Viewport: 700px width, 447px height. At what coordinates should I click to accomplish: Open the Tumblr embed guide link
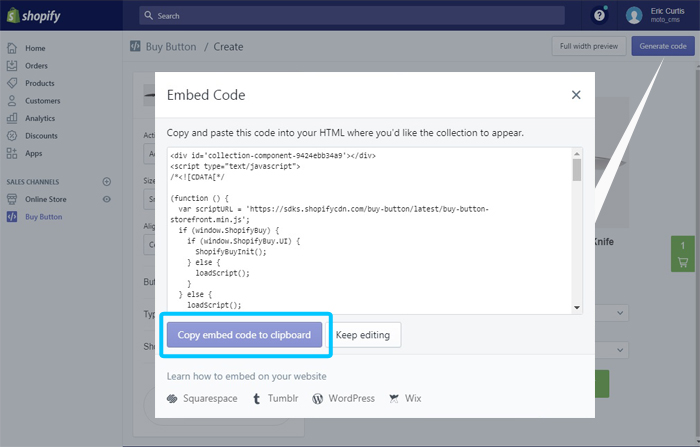pos(283,398)
